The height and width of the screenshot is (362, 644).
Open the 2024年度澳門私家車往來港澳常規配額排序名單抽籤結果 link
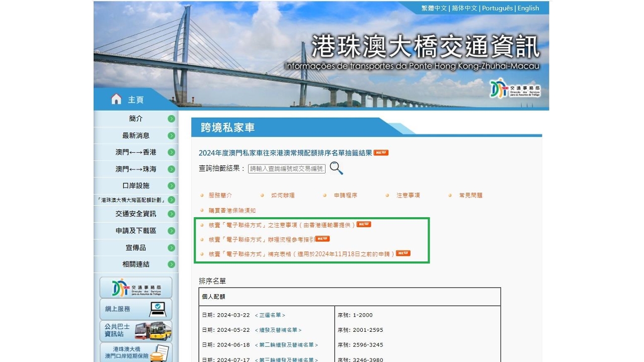pos(285,153)
